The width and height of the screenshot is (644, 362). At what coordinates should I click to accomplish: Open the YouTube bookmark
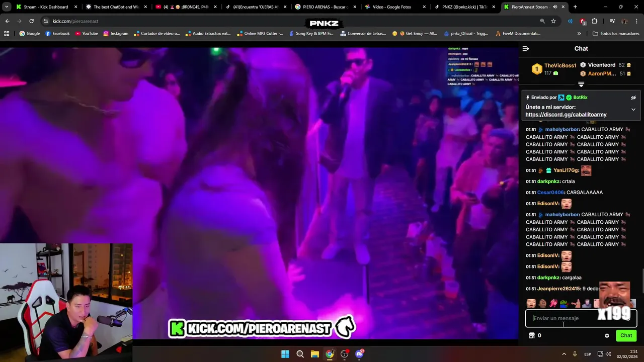click(87, 33)
